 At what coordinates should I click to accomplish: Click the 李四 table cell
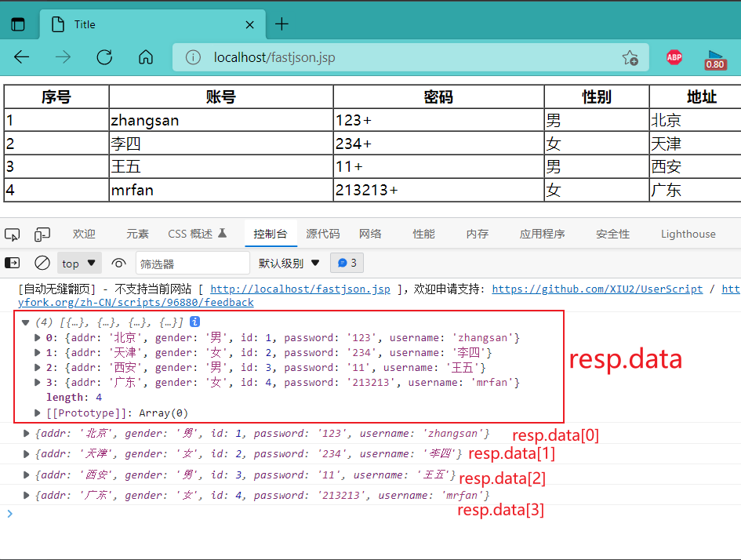click(x=220, y=144)
